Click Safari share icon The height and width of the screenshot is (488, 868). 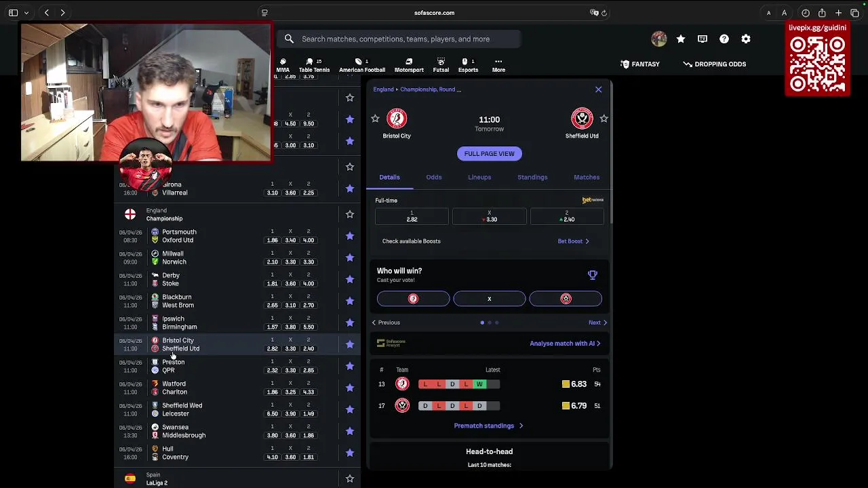[821, 12]
